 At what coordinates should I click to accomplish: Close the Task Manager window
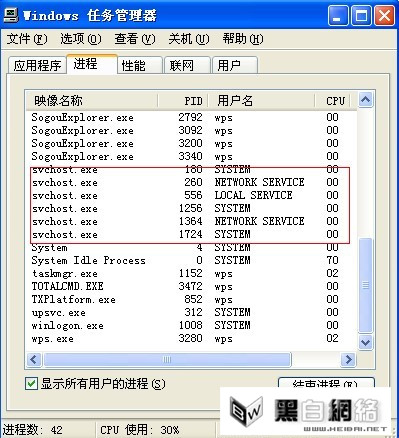[384, 15]
